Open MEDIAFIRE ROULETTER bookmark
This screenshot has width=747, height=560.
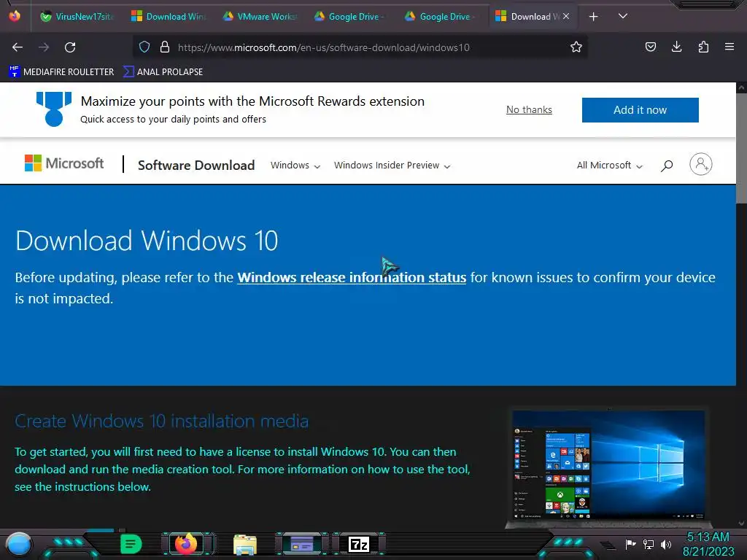(x=61, y=72)
